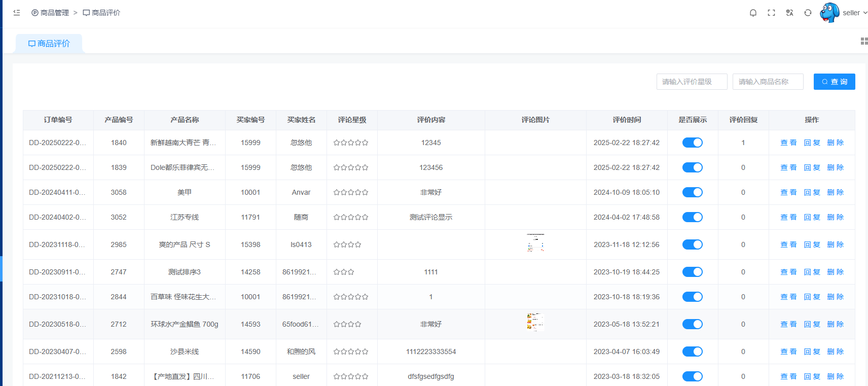Focus the 请输入评价星级 input field
The height and width of the screenshot is (386, 868).
pos(692,82)
